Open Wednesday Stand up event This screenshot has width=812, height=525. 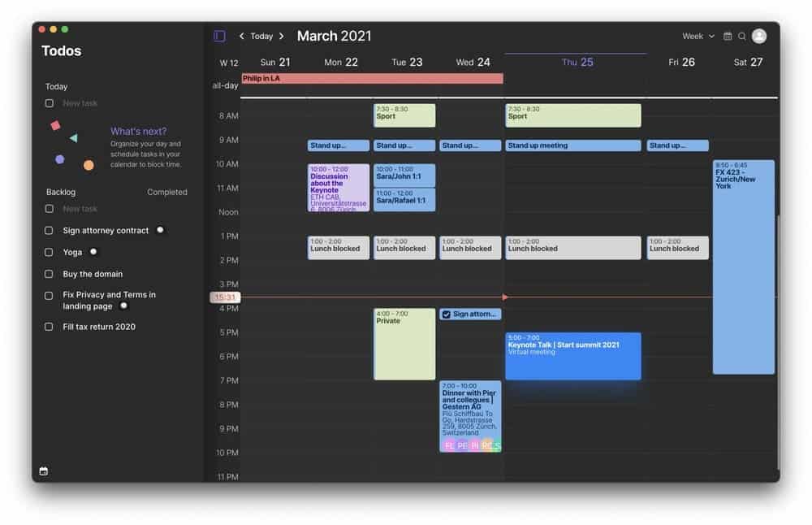coord(470,145)
